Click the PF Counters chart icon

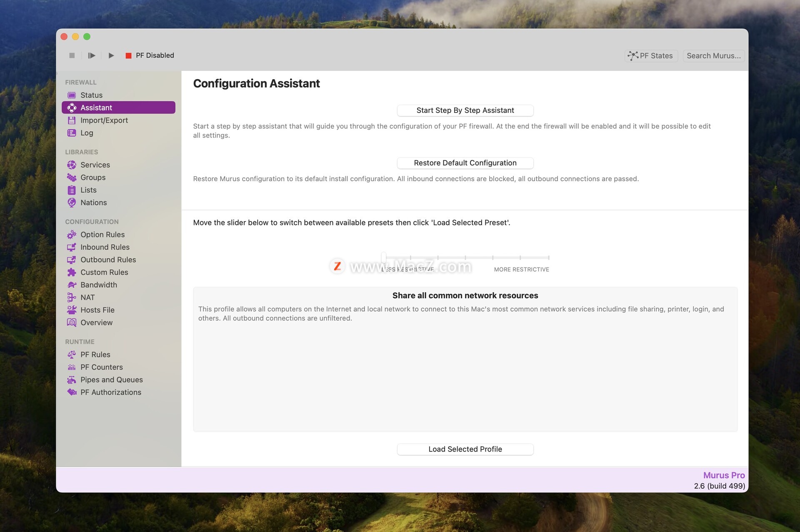point(72,367)
